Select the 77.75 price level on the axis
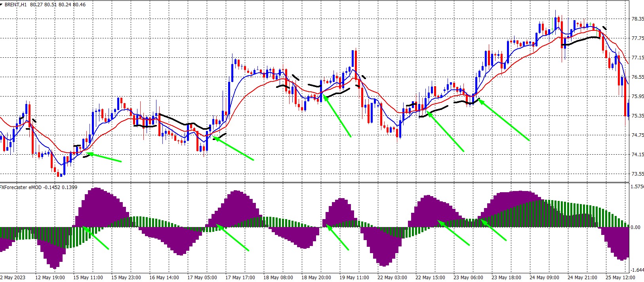Image resolution: width=644 pixels, height=282 pixels. (x=637, y=38)
